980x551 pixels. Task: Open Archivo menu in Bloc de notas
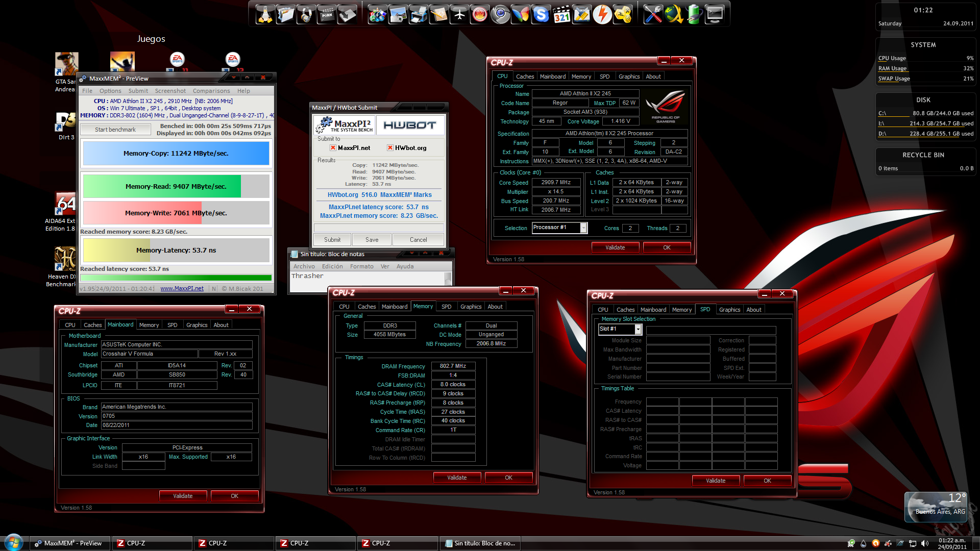304,266
